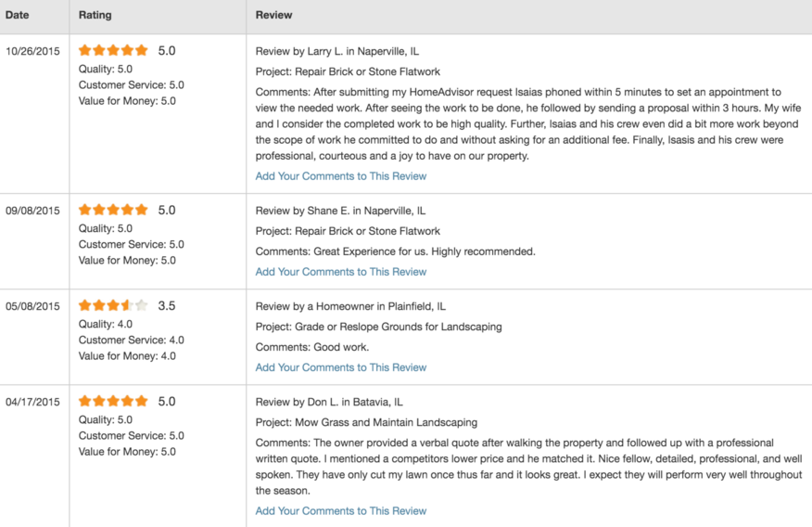Click 'Project: Mow Grass and Maintain Landscaping' text
The height and width of the screenshot is (527, 812).
366,422
